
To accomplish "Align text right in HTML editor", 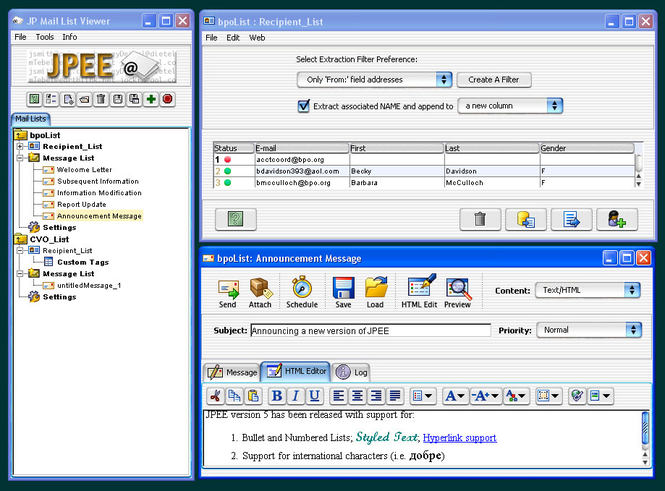I will coord(376,396).
